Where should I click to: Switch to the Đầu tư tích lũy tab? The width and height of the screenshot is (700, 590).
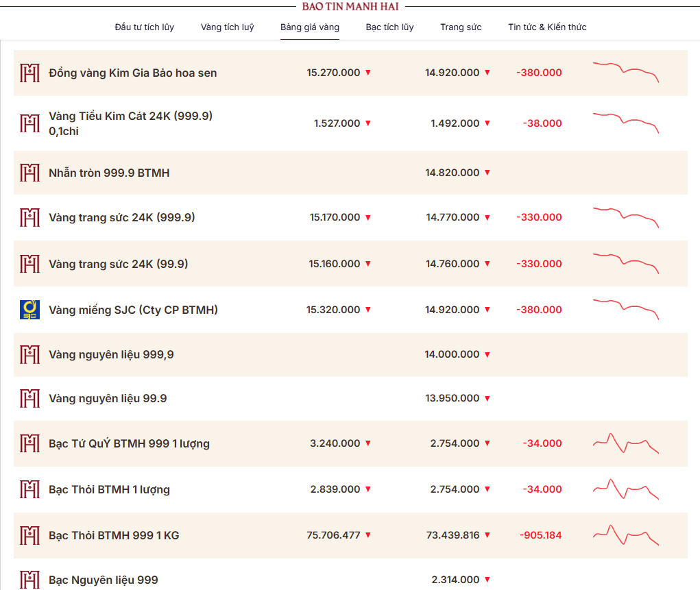coord(144,27)
